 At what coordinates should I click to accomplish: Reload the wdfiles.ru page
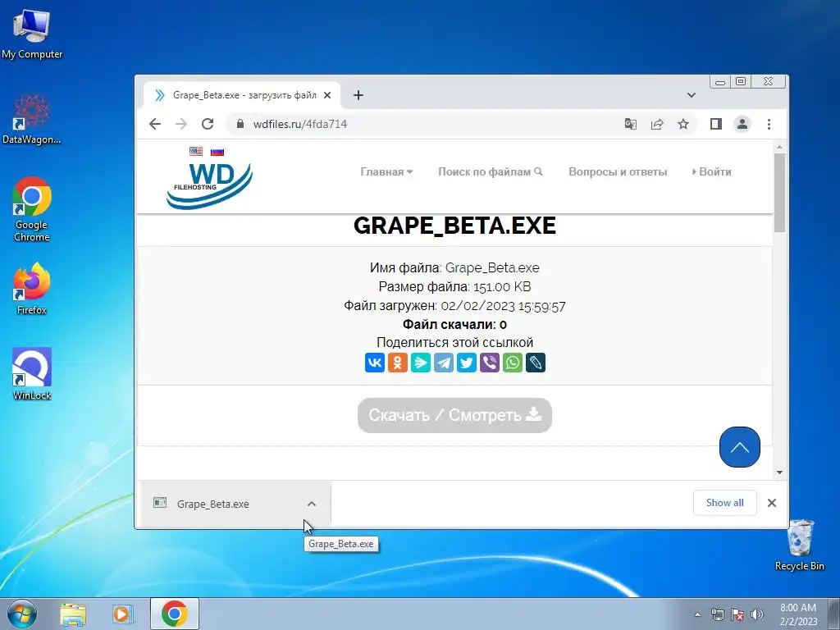(208, 124)
